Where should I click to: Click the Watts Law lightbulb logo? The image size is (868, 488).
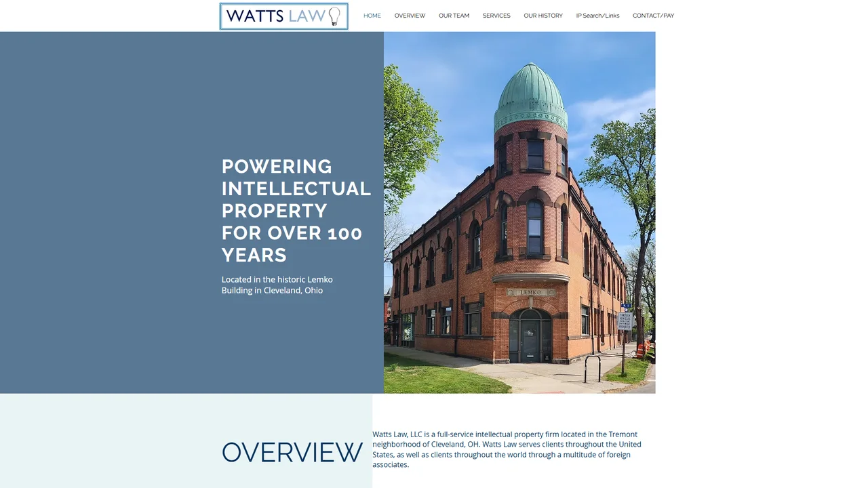click(x=283, y=16)
